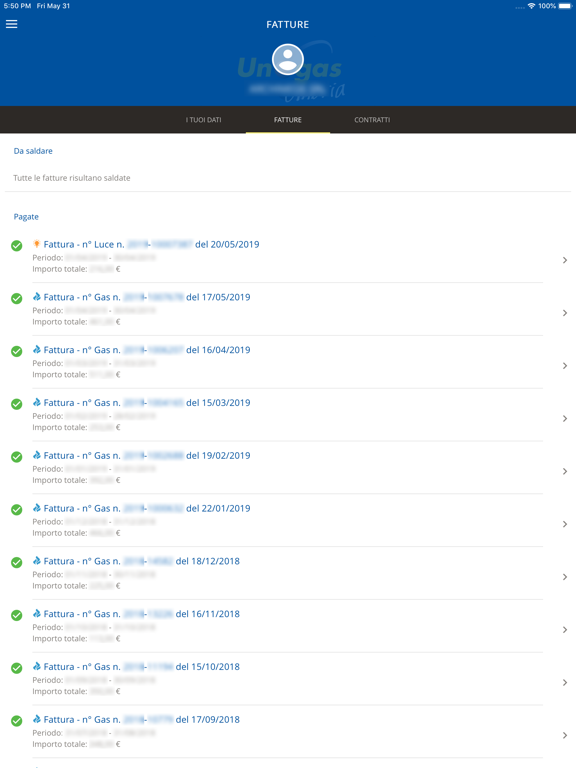This screenshot has width=576, height=768.
Task: Click paid checkmark of 19/02/2019 invoice
Action: [x=17, y=457]
